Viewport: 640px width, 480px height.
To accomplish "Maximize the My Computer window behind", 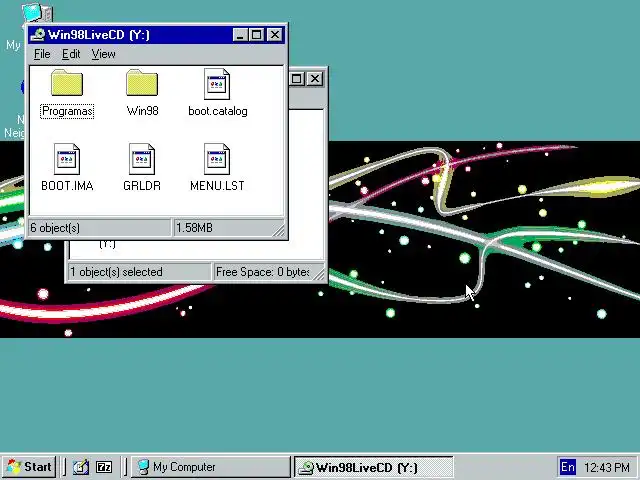I will pos(297,79).
